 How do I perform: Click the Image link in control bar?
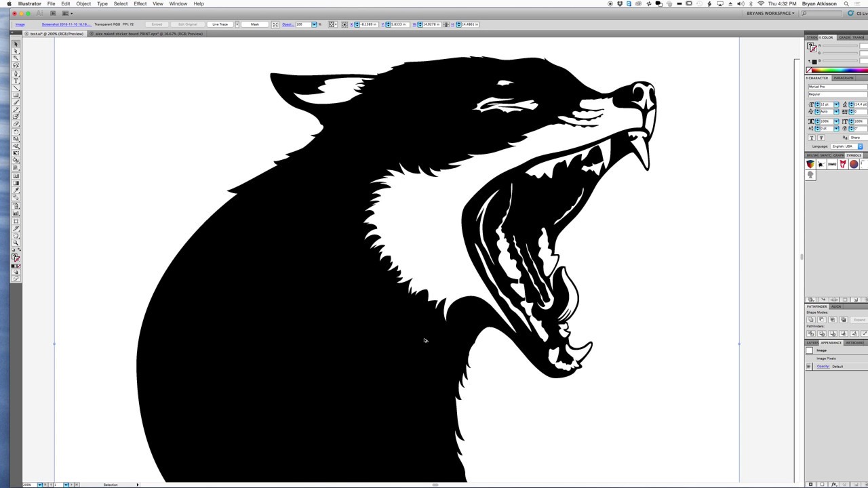point(20,24)
